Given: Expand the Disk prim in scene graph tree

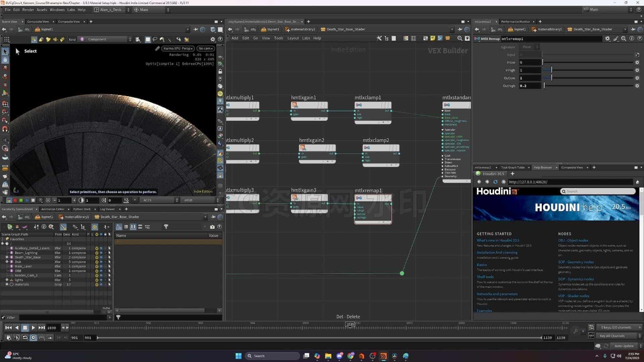Looking at the screenshot, I should pos(7,262).
